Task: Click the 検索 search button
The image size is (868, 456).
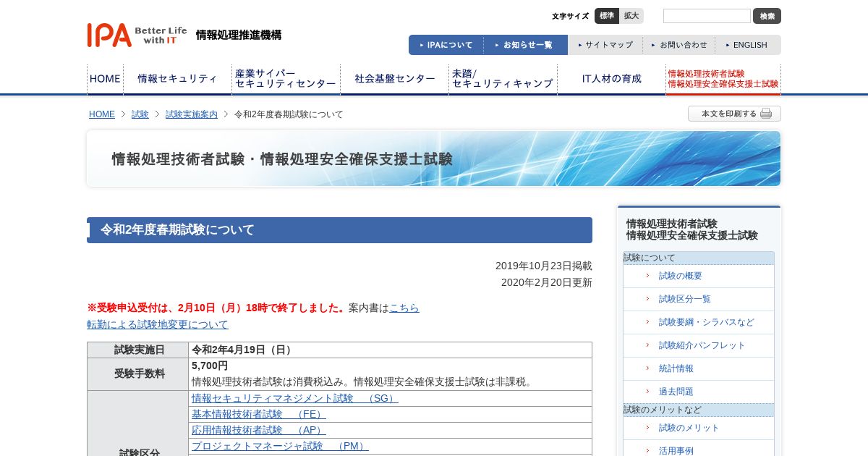Action: 767,16
